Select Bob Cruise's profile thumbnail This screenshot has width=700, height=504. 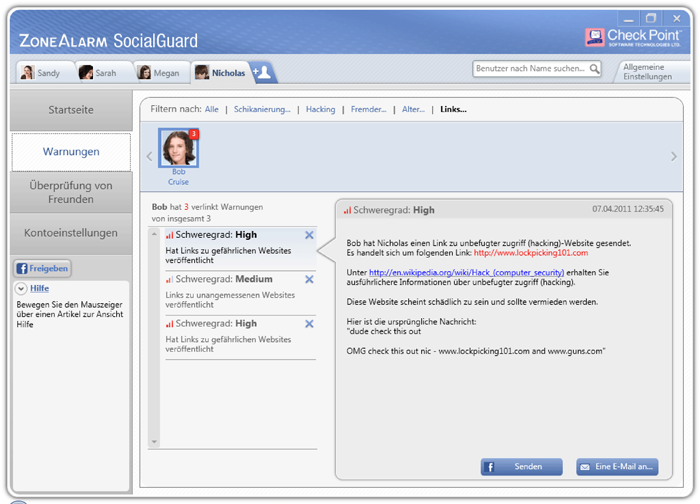click(179, 148)
